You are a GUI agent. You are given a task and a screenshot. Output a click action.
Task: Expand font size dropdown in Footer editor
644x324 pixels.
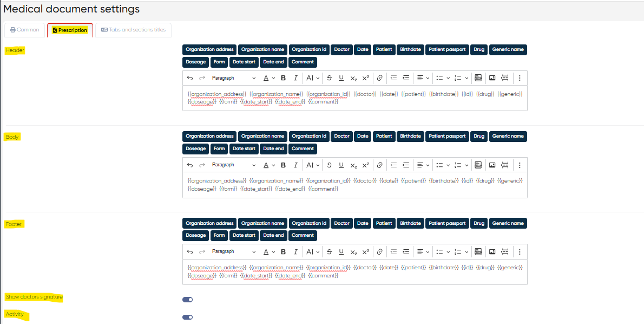[x=313, y=251]
